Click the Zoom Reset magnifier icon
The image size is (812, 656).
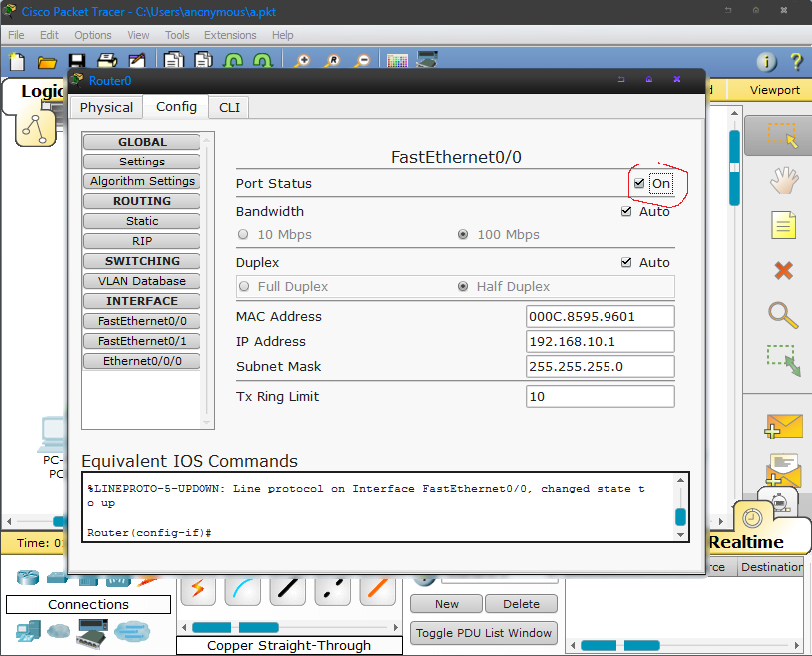332,61
